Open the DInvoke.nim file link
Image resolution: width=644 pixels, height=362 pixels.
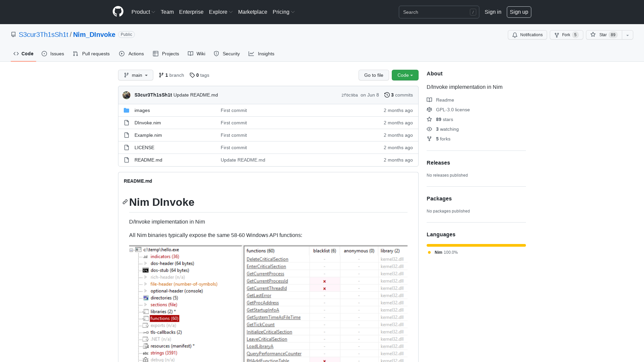click(147, 123)
